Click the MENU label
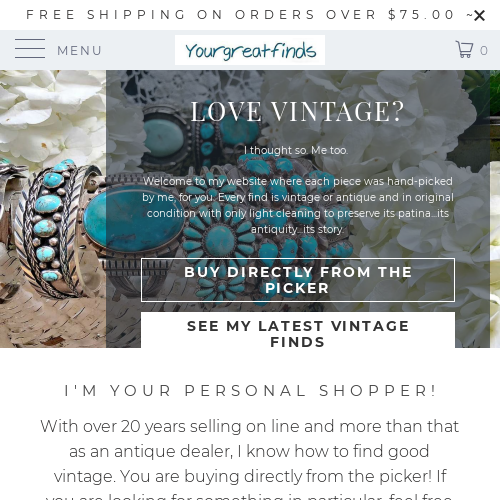Screen dimensions: 500x500 (x=79, y=51)
